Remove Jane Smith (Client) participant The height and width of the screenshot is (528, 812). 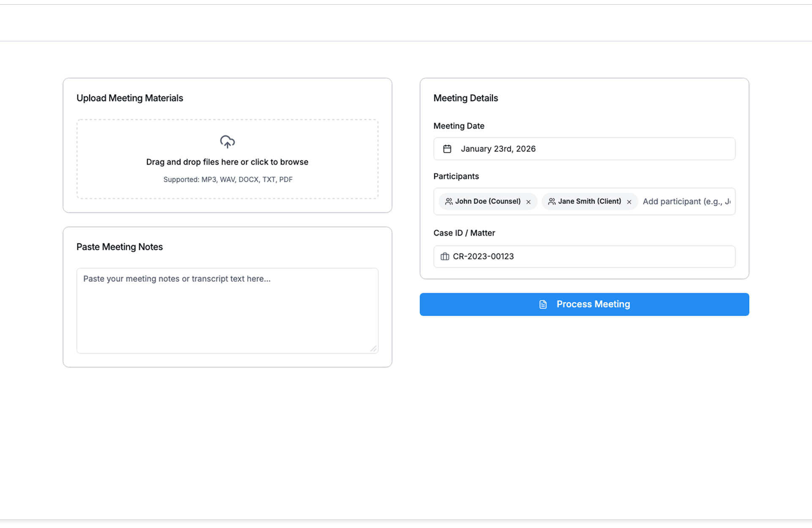(629, 202)
